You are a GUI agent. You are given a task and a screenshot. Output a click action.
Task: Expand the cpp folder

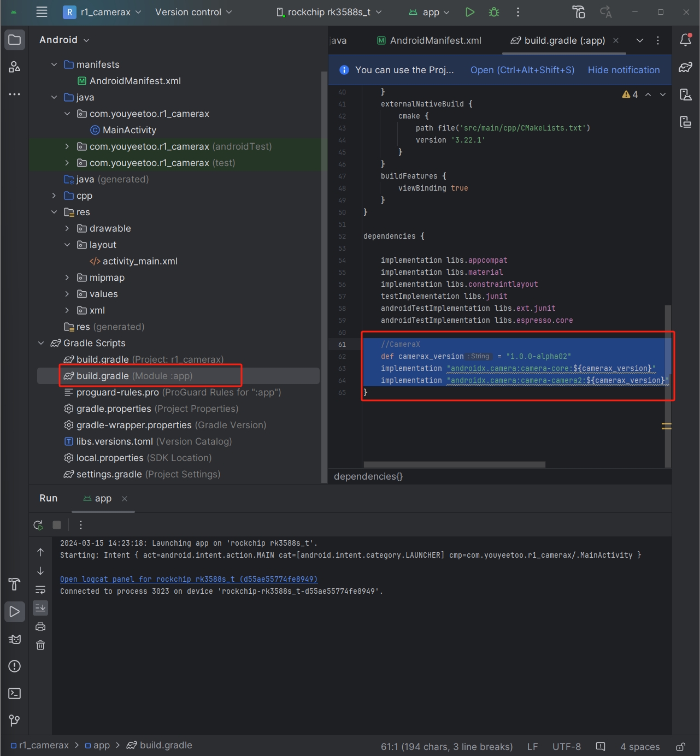pos(54,196)
